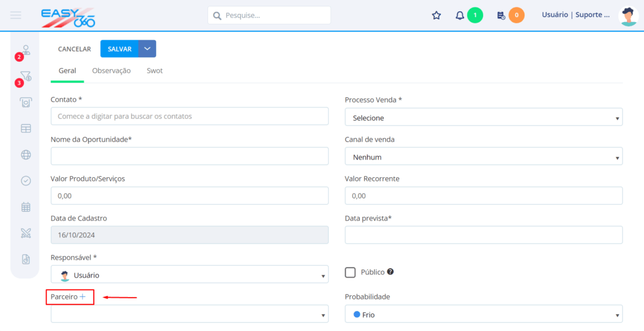Screen dimensions: 644x331
Task: Click the help icon next to Público
Action: point(391,271)
